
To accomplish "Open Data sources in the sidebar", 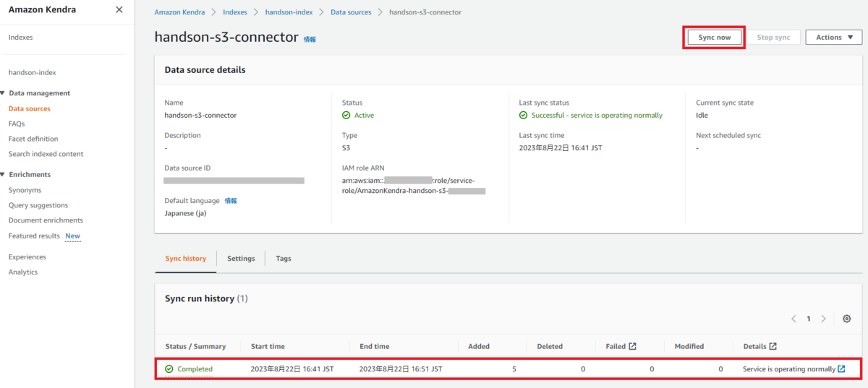I will coord(30,109).
